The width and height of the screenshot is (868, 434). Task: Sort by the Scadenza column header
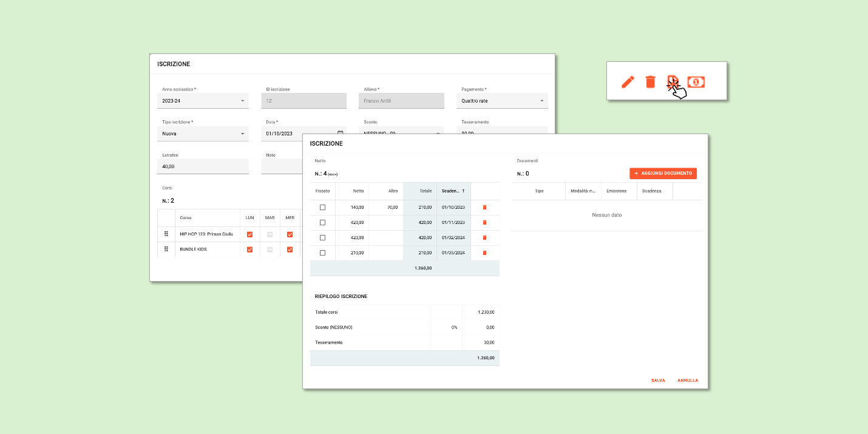point(453,191)
